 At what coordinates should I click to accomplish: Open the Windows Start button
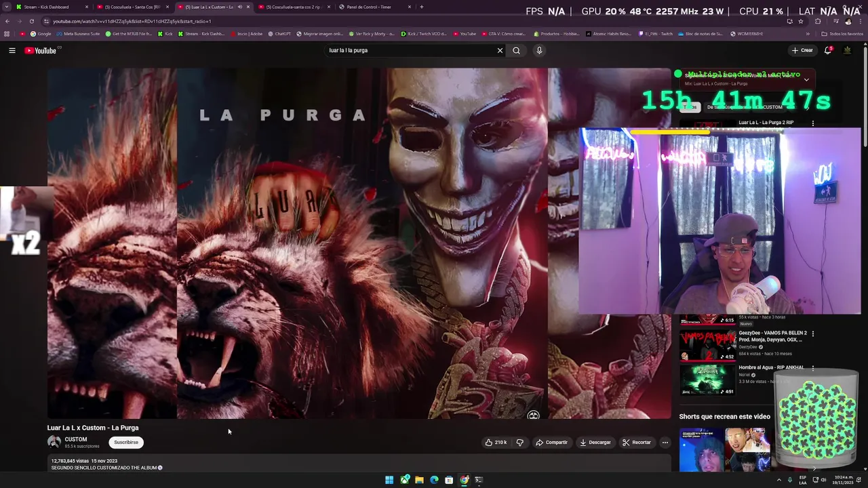coord(389,480)
